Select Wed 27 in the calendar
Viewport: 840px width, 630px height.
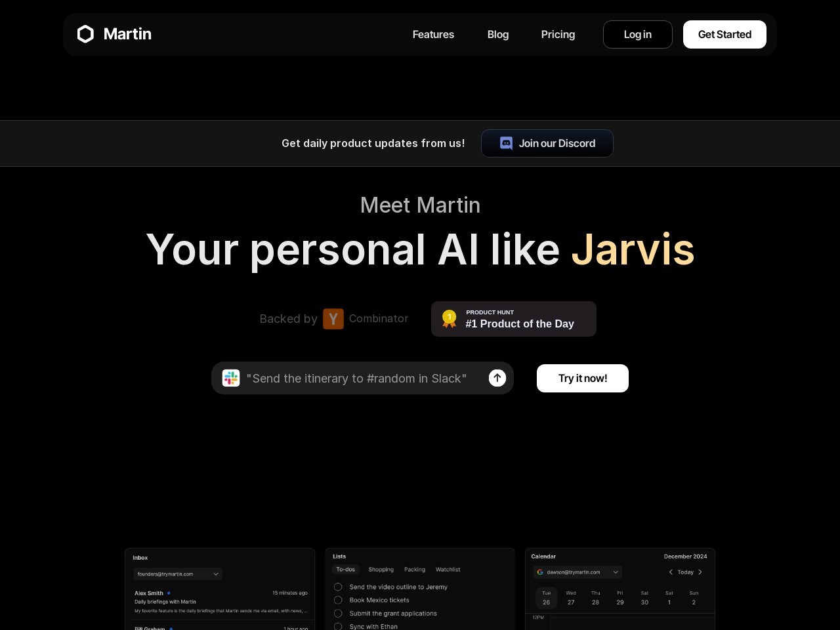pos(571,598)
